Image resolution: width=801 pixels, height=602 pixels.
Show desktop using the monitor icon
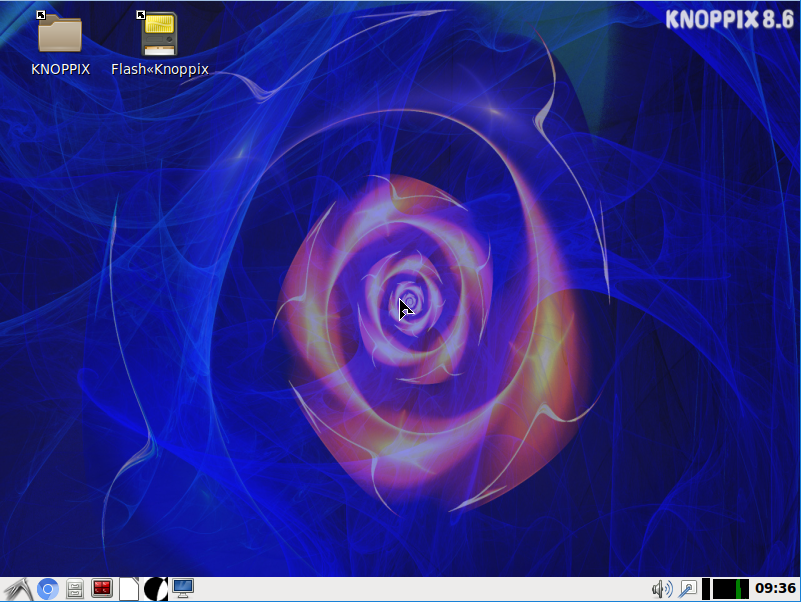(x=183, y=589)
